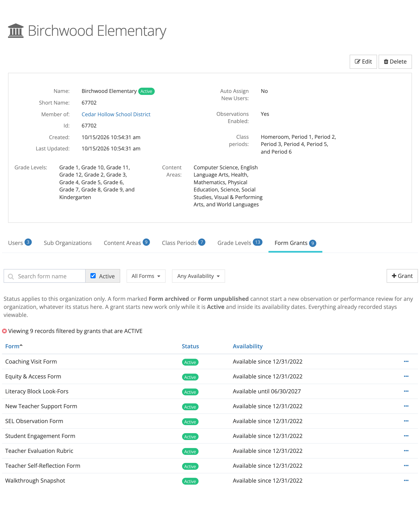The width and height of the screenshot is (420, 516).
Task: Expand the Any Availability dropdown
Action: coord(198,276)
